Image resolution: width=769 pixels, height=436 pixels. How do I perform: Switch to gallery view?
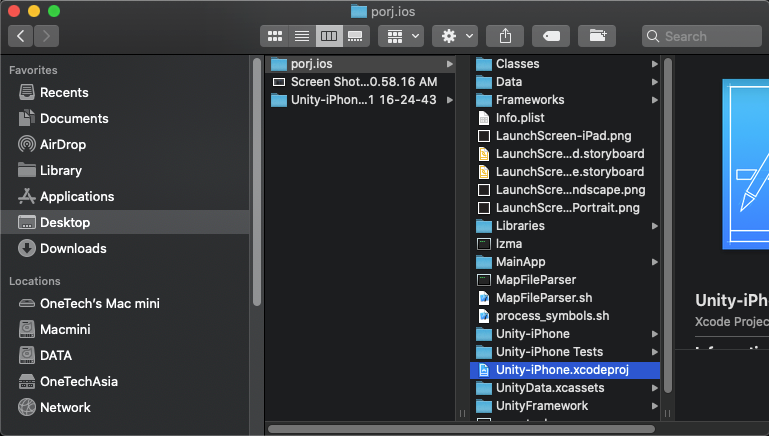tap(356, 36)
